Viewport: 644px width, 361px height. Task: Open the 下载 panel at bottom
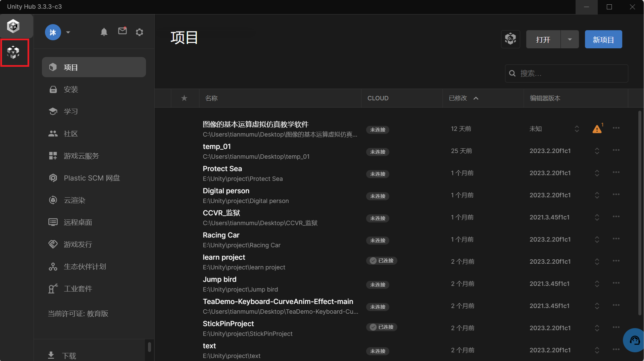(x=62, y=355)
